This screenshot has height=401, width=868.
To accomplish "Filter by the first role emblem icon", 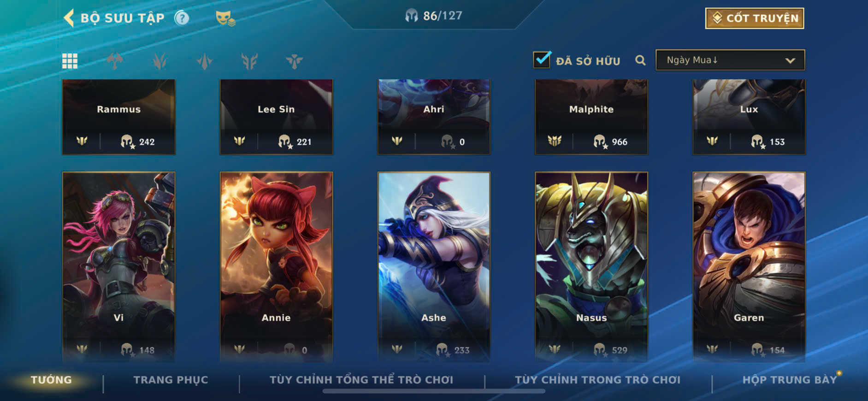I will [x=114, y=61].
